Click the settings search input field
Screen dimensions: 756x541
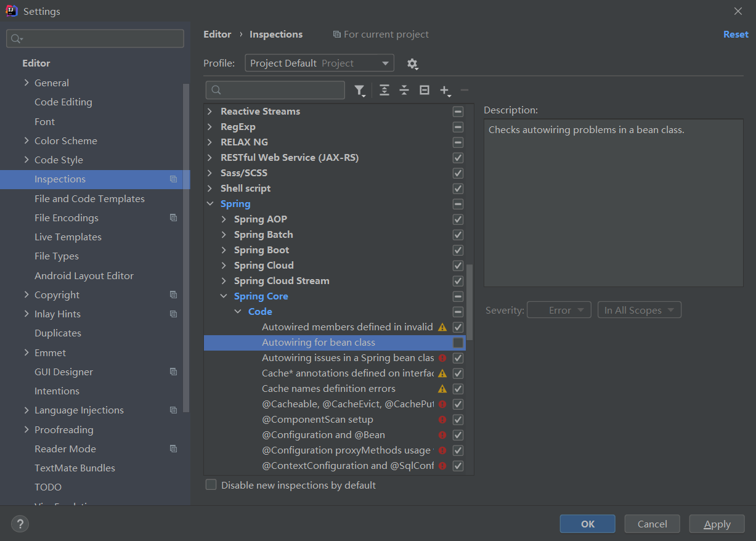(x=95, y=38)
